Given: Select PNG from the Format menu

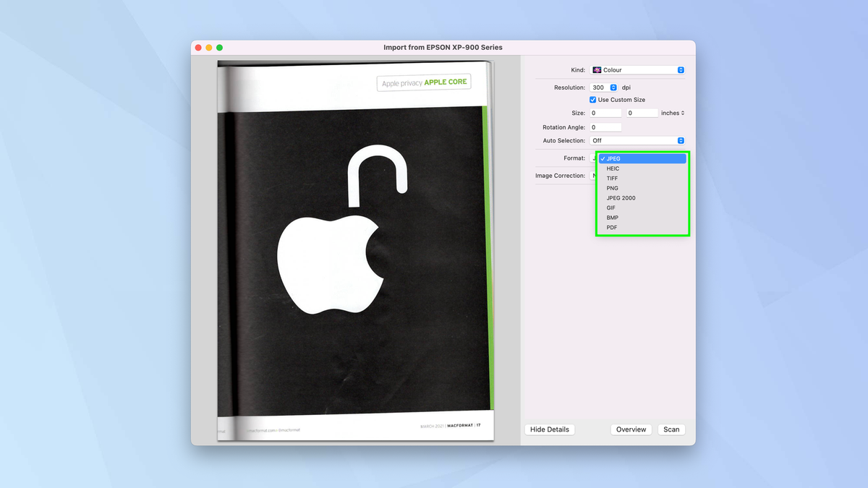Looking at the screenshot, I should click(x=613, y=188).
